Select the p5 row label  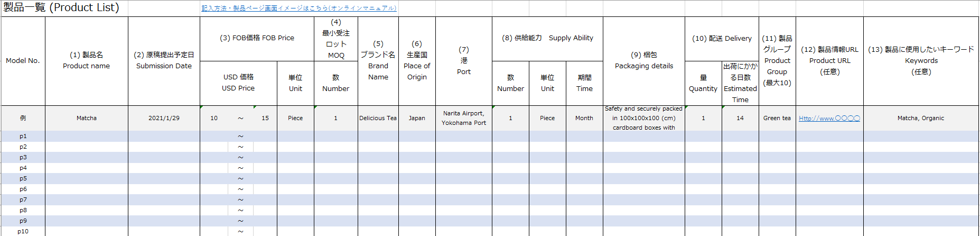click(23, 178)
